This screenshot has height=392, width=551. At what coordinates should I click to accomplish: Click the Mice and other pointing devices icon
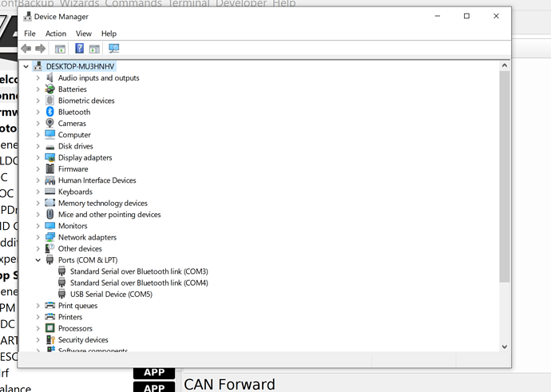point(50,214)
